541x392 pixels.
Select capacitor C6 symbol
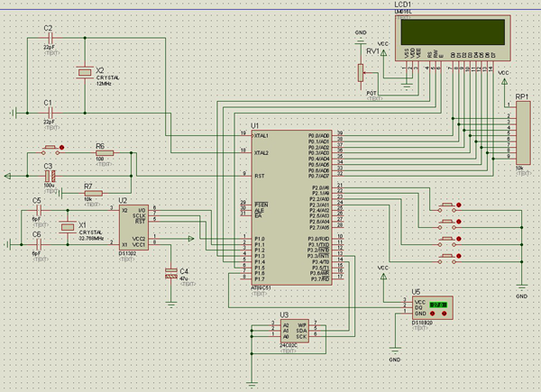pos(39,244)
